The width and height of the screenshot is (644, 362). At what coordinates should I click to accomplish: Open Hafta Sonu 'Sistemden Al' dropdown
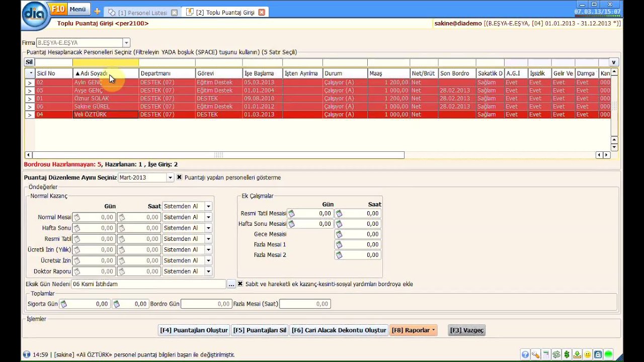pos(208,228)
